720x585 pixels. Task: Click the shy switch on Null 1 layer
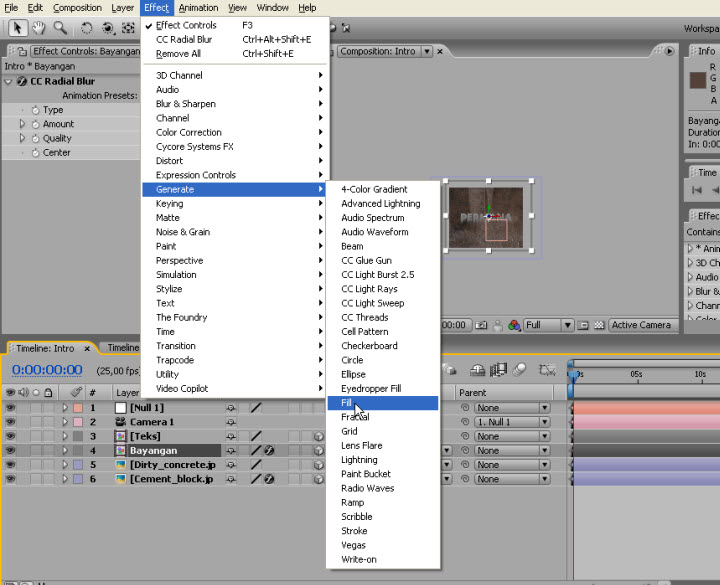[231, 408]
